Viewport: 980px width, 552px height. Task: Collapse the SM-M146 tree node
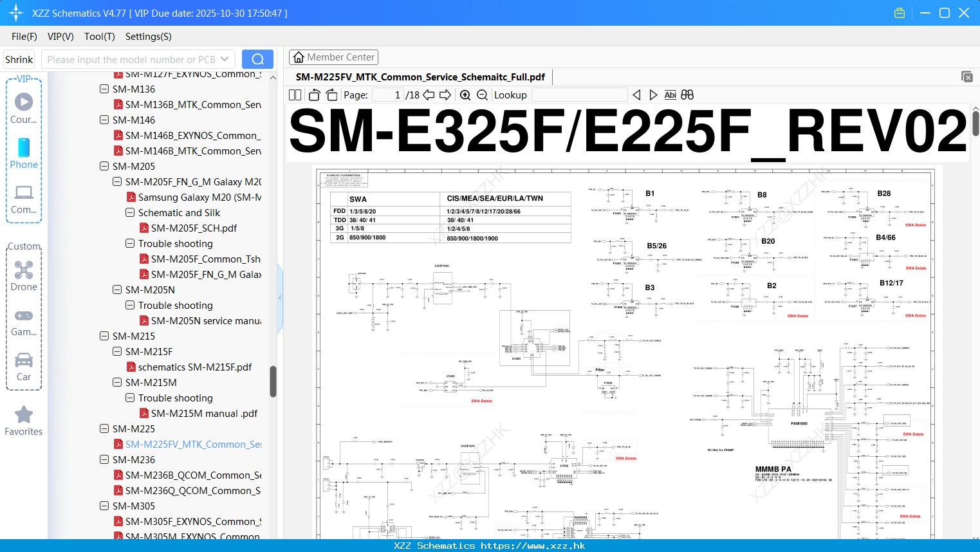104,120
